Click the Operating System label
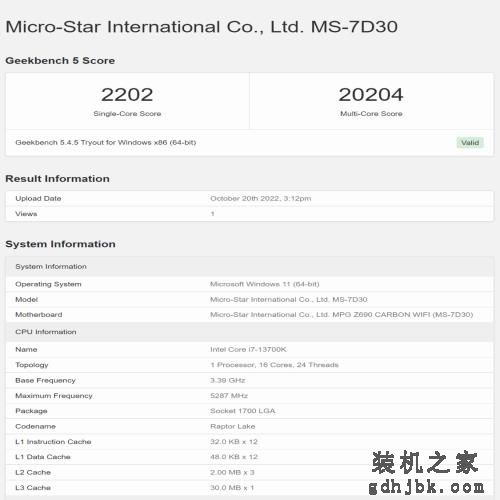The height and width of the screenshot is (500, 500). coord(48,284)
